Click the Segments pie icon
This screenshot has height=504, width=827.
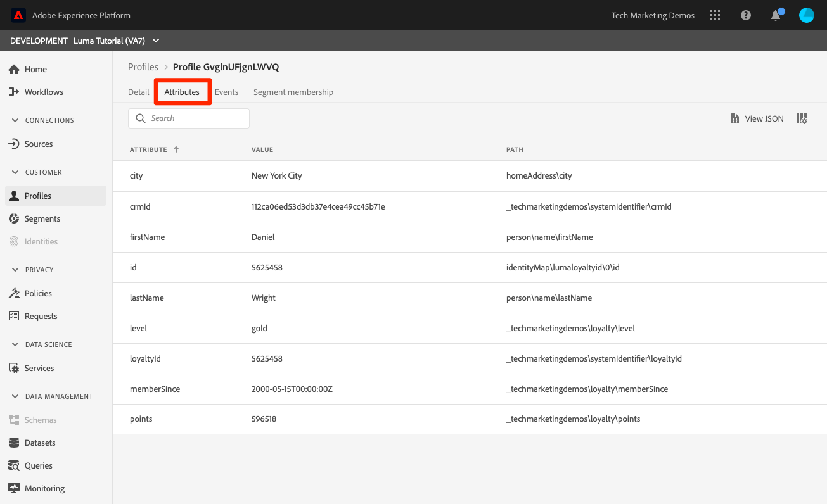[x=14, y=218]
